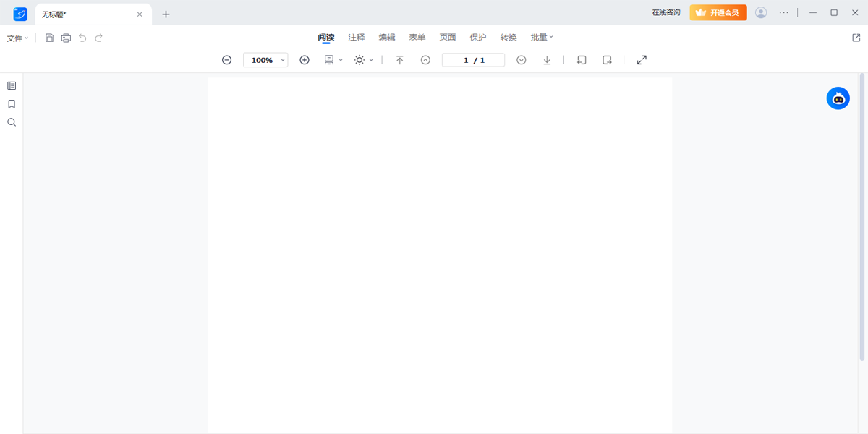
Task: Open the 文件 menu
Action: (x=17, y=38)
